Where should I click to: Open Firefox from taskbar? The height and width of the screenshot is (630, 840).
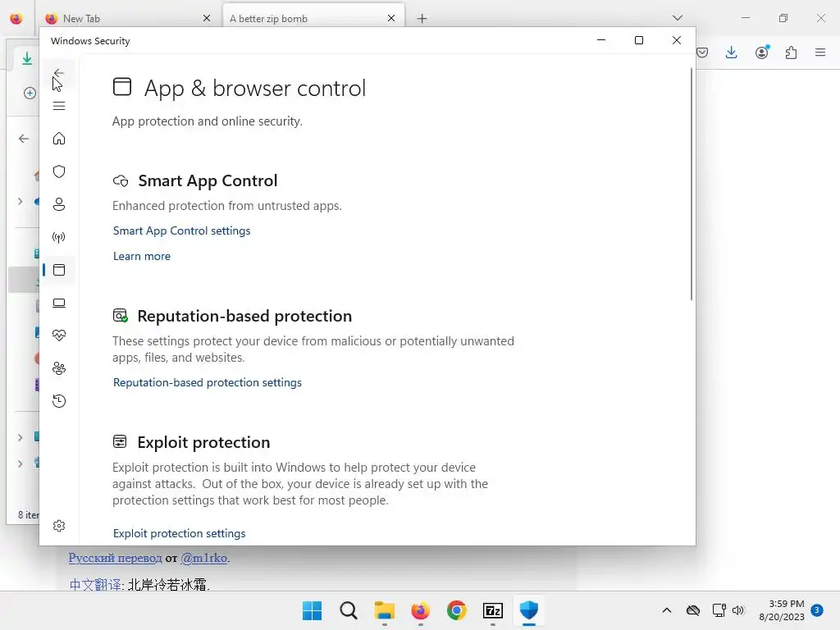pos(421,610)
